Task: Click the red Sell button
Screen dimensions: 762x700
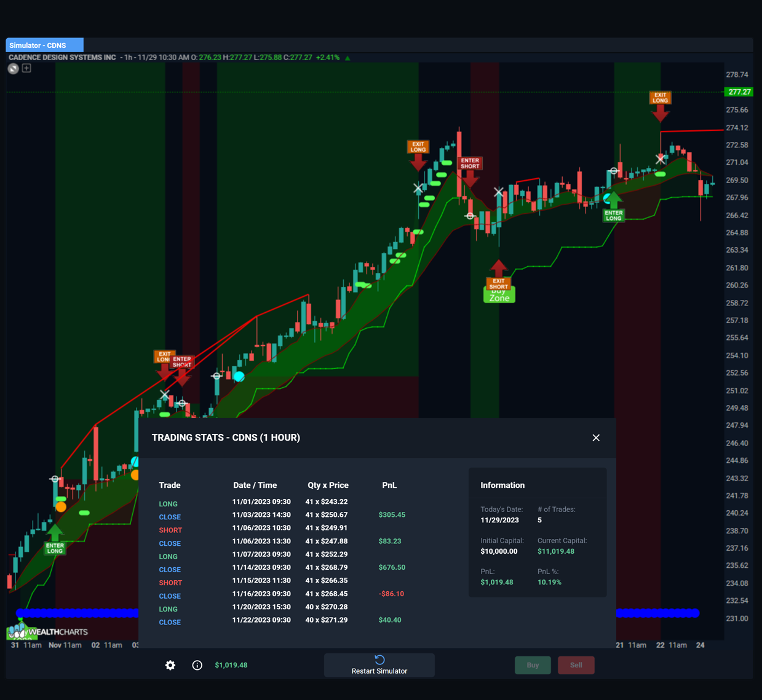Action: [x=576, y=665]
